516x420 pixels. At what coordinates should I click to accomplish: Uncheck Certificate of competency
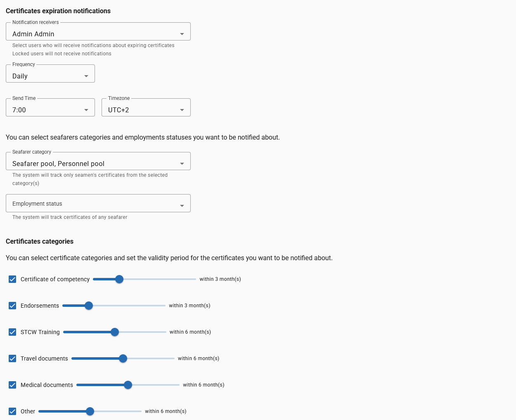click(12, 279)
